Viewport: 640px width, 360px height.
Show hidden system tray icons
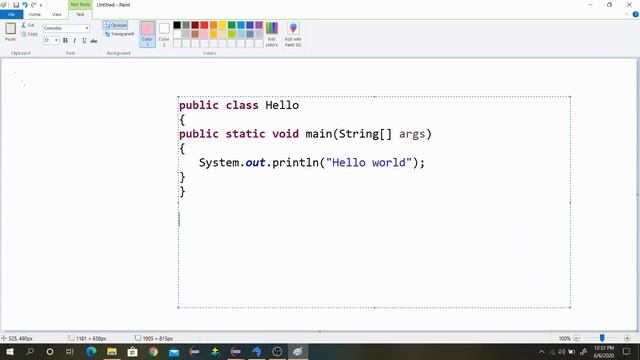(542, 351)
